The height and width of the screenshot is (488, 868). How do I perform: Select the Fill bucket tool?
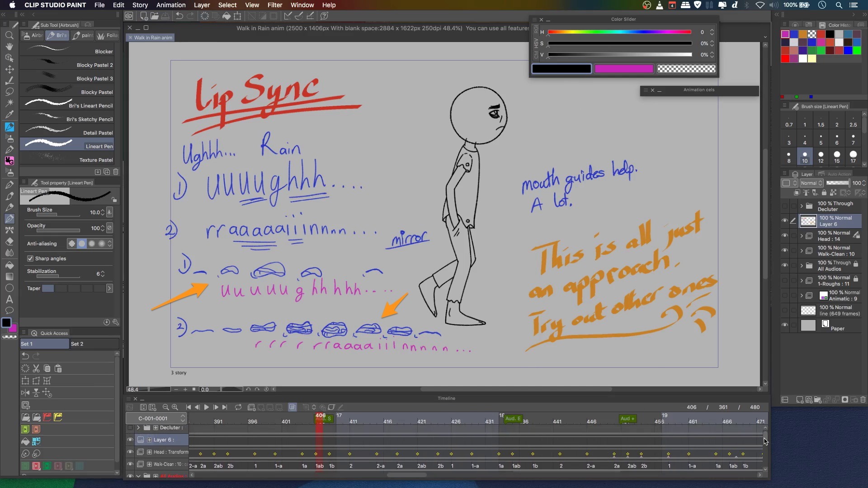[9, 265]
